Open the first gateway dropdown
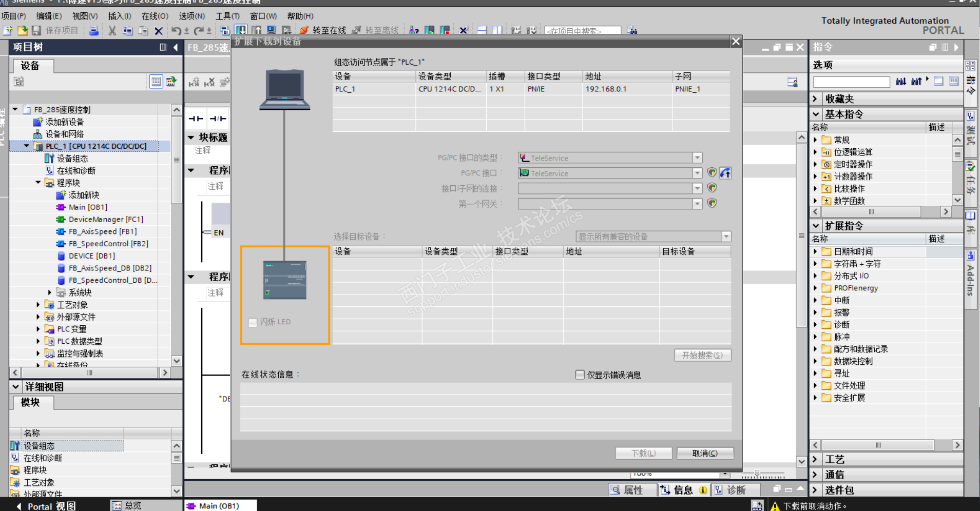The image size is (980, 511). 697,204
